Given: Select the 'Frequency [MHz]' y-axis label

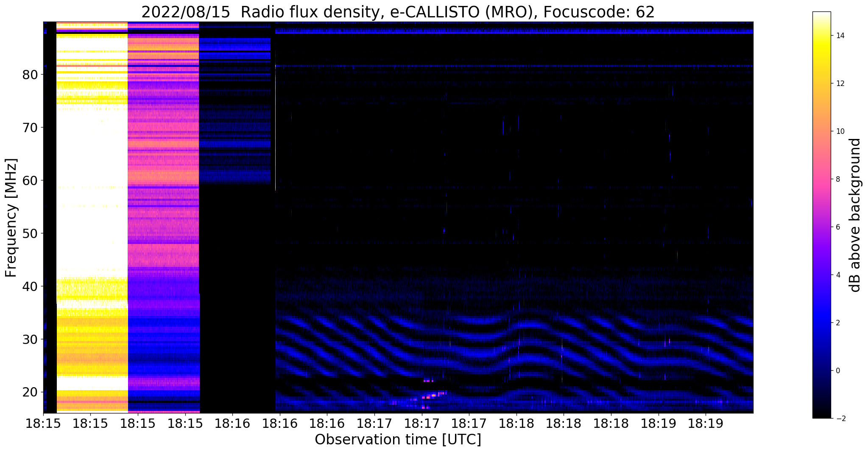Looking at the screenshot, I should point(11,218).
